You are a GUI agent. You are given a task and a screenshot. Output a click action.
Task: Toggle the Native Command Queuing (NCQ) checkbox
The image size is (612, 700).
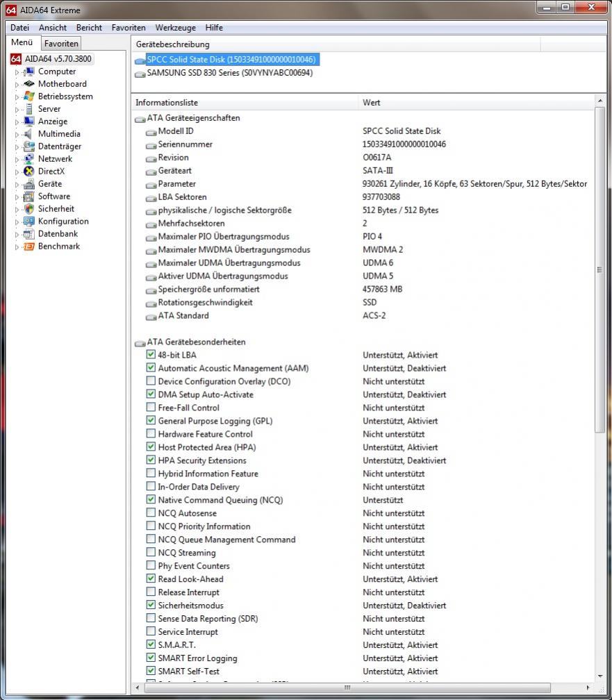coord(151,499)
